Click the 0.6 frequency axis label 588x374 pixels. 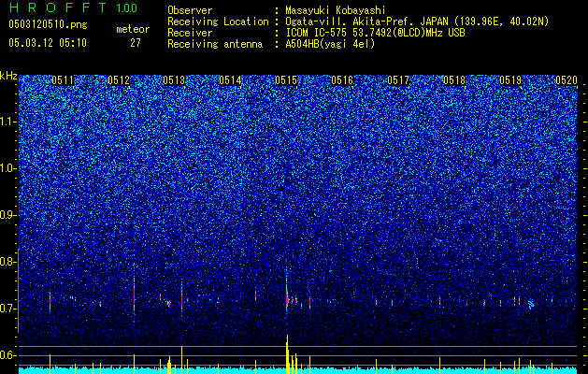tap(7, 355)
